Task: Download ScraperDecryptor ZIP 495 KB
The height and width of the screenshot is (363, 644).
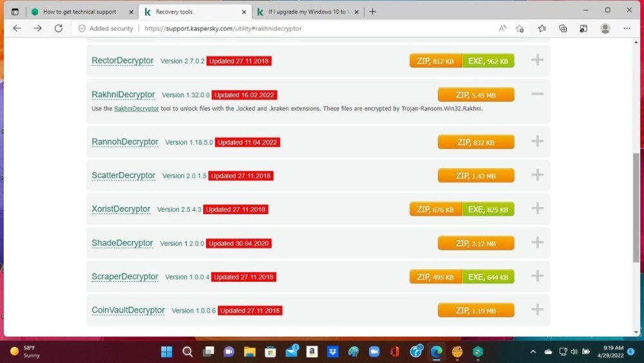Action: 435,277
